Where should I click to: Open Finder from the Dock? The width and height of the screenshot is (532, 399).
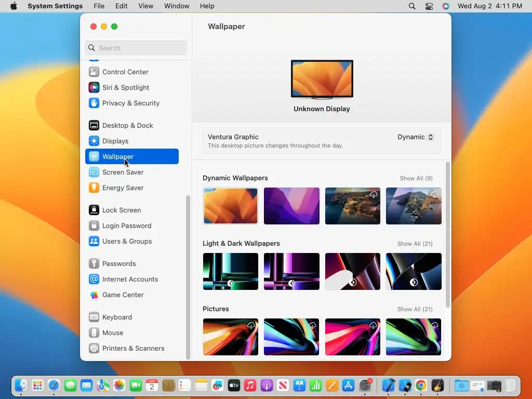(21, 386)
